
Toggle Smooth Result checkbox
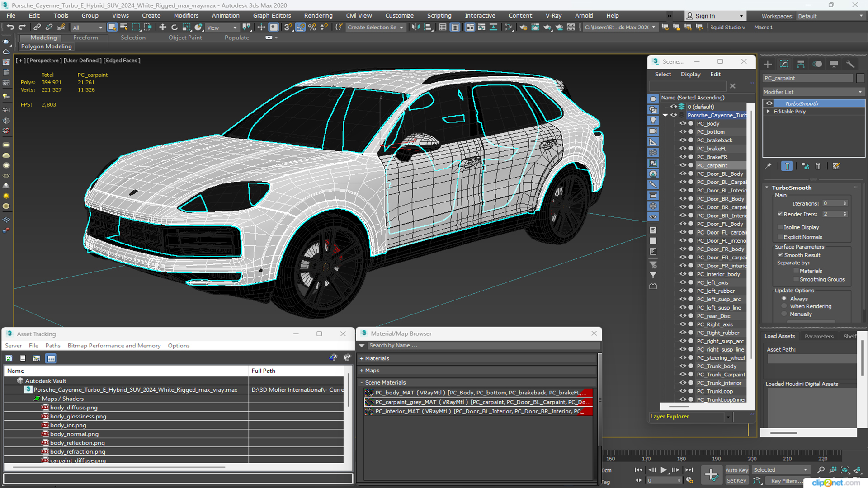coord(780,255)
